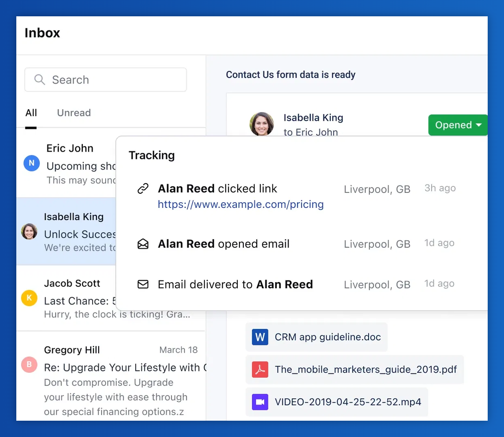
Task: Click the Alan Reed opened email event
Action: point(223,244)
